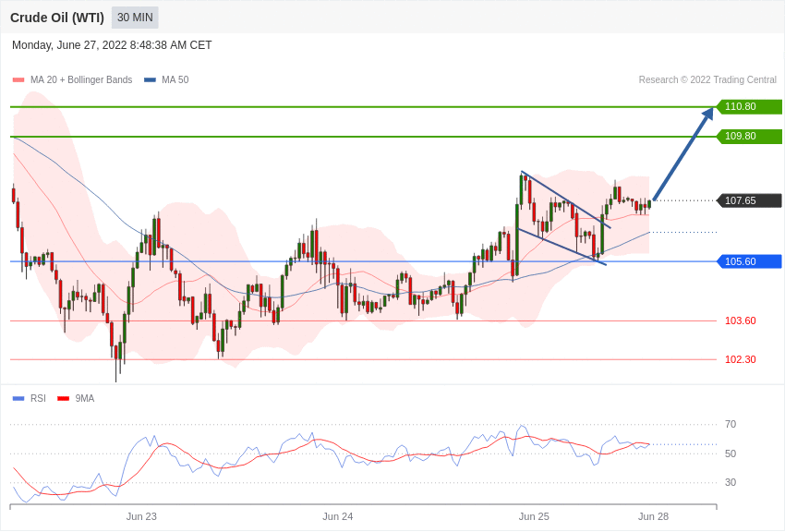Click the Research © 2022 Trading Central credit
The image size is (785, 532).
[x=707, y=80]
